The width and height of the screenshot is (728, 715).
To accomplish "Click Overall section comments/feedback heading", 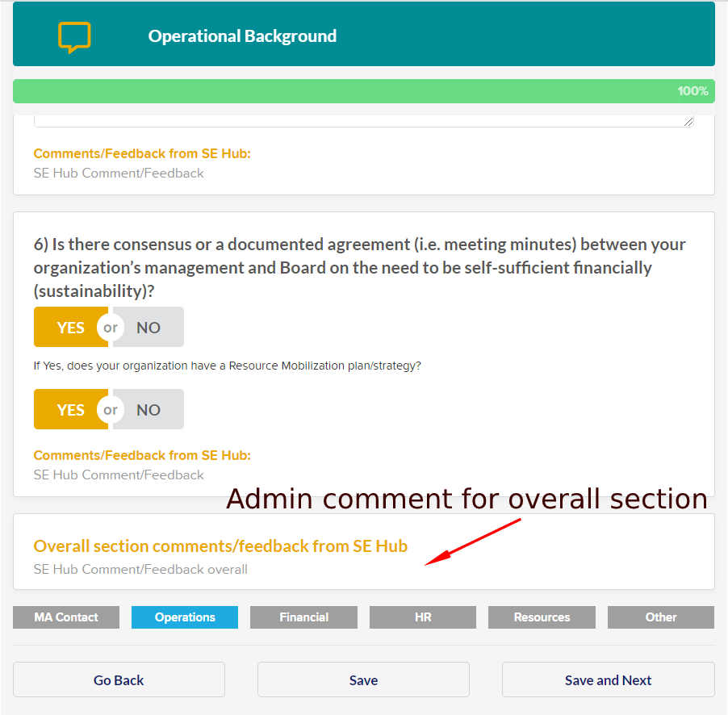I will tap(220, 546).
